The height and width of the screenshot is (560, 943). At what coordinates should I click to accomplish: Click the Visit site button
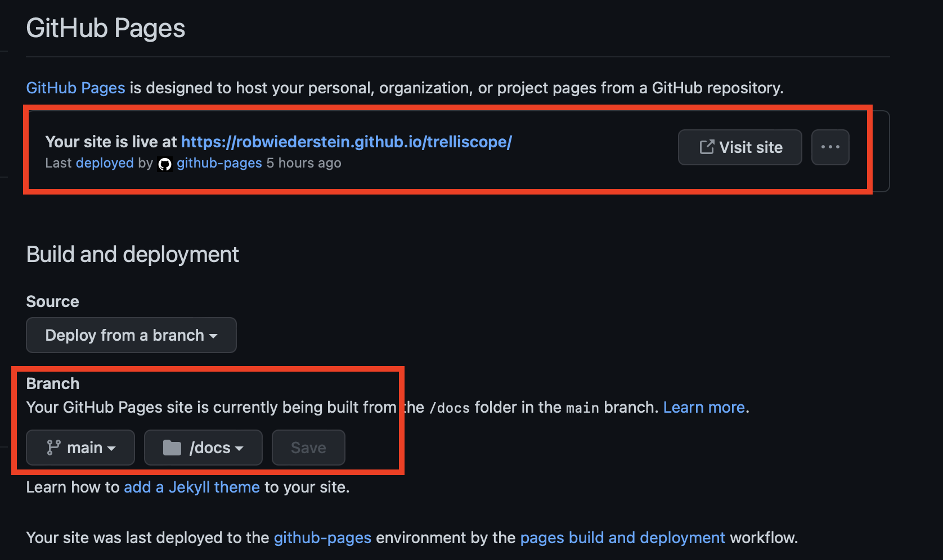[740, 147]
